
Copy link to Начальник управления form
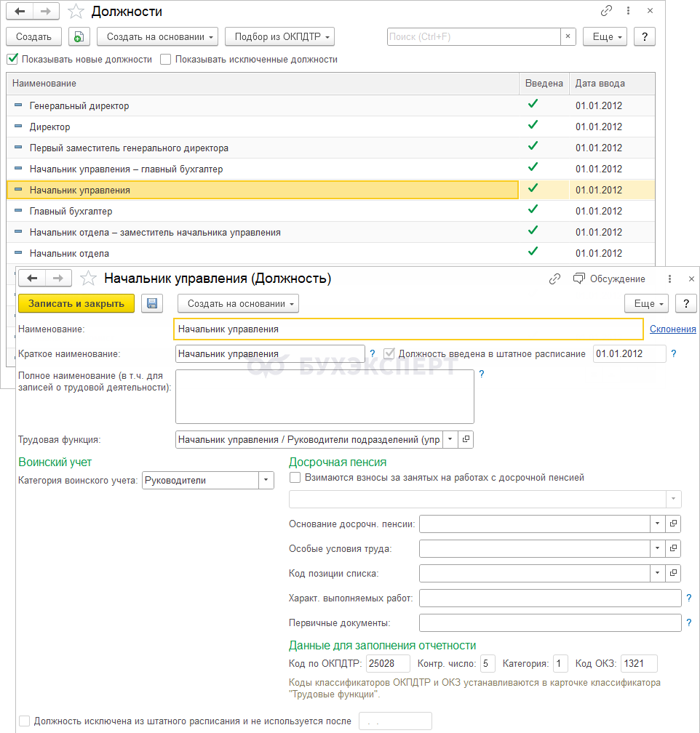(x=554, y=279)
